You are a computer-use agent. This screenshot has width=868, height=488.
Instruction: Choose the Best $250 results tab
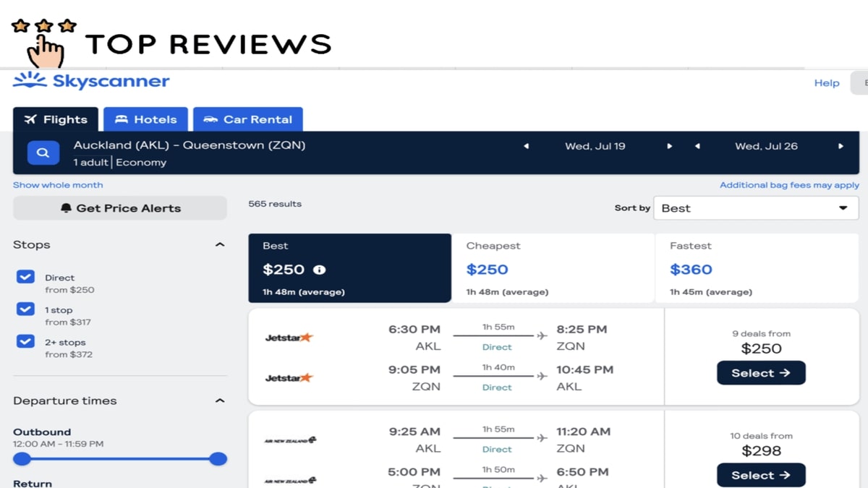point(349,268)
